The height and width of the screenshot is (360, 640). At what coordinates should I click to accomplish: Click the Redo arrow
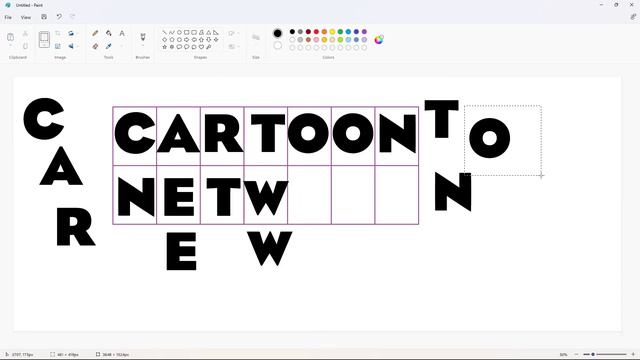click(73, 17)
